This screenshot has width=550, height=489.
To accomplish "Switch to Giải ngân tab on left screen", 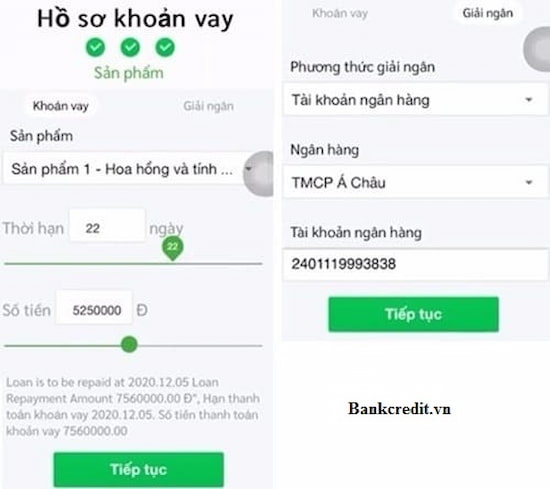I will point(208,106).
